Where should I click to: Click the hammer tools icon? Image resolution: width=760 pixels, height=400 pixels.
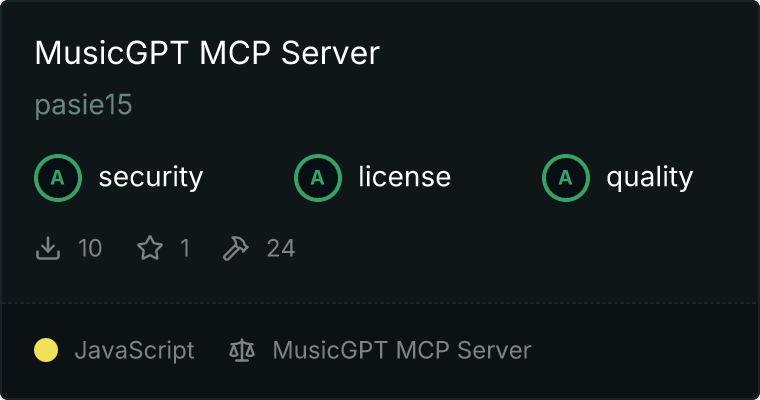(x=236, y=248)
